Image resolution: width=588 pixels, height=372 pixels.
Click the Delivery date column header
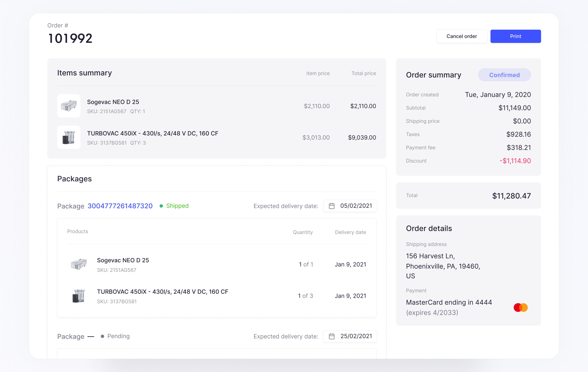(350, 232)
